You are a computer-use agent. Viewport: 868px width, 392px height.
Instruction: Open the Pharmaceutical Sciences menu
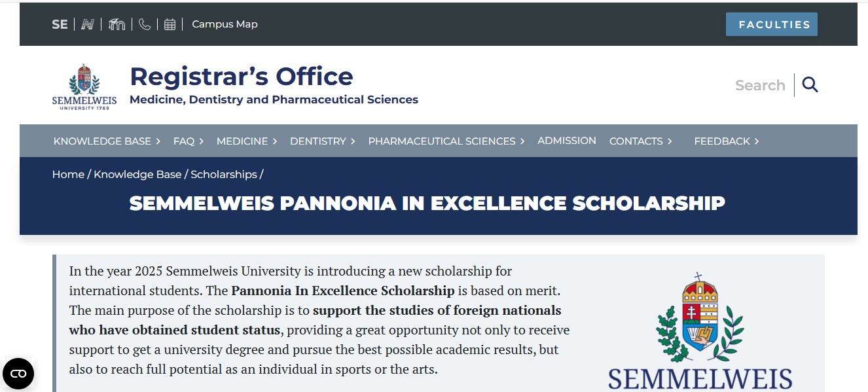[x=446, y=141]
